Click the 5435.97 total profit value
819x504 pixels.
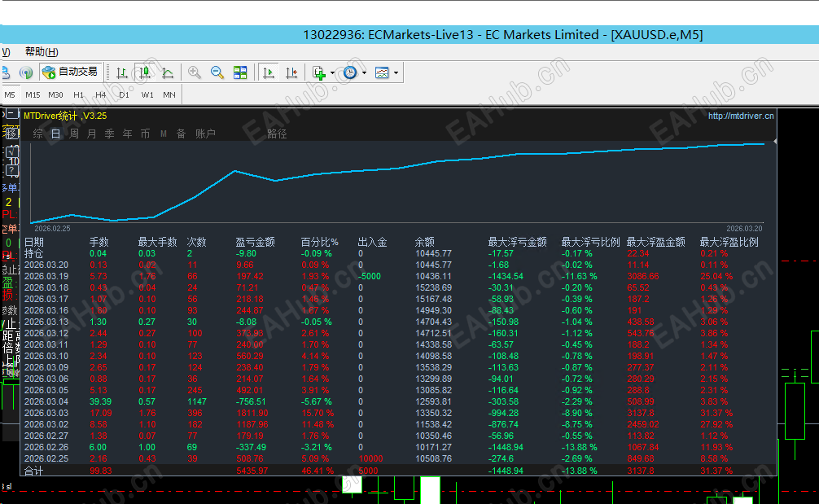[252, 471]
